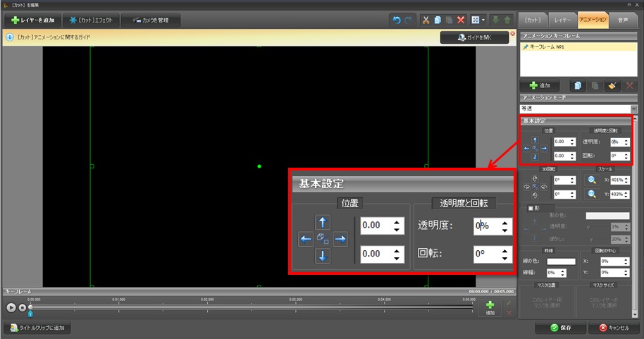Image resolution: width=644 pixels, height=339 pixels.
Task: Open the 音声 tab
Action: tap(623, 20)
